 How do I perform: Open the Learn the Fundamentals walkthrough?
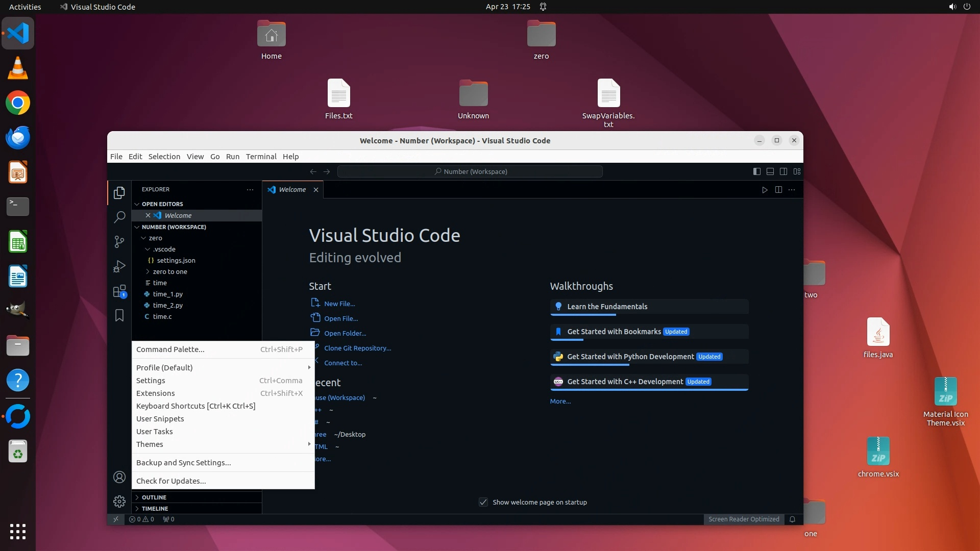click(607, 307)
